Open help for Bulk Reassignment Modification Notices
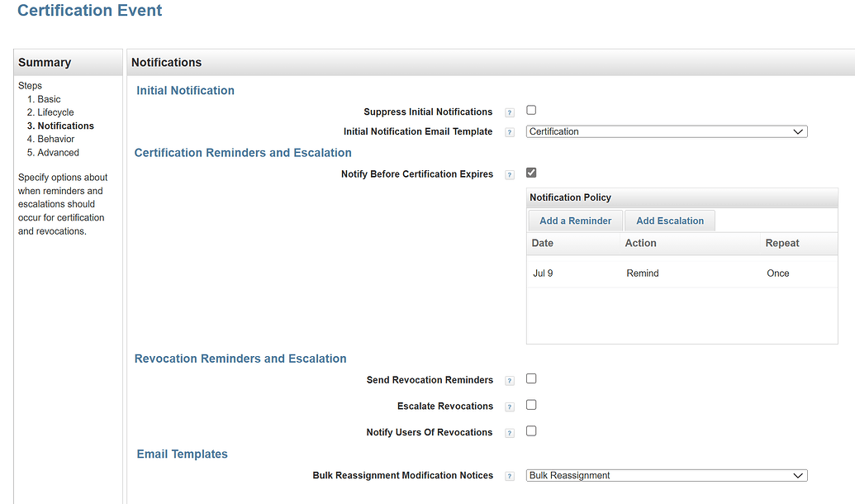This screenshot has width=855, height=504. coord(510,475)
